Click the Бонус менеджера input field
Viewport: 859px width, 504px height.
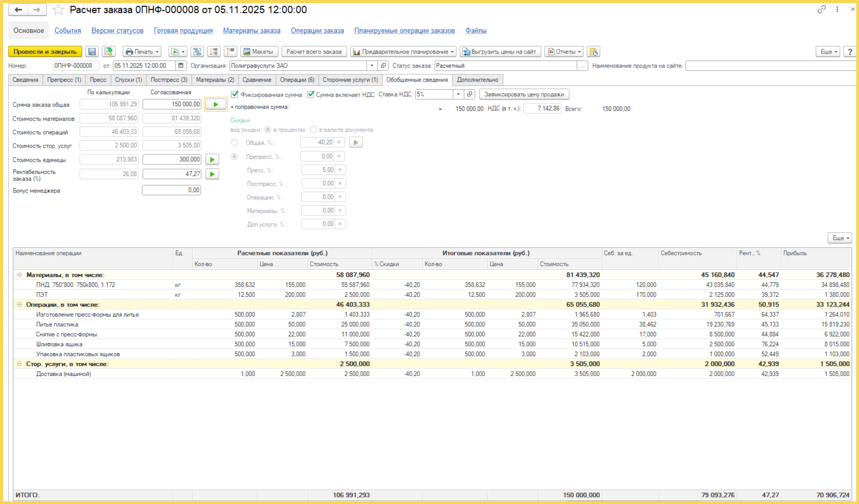pos(171,190)
